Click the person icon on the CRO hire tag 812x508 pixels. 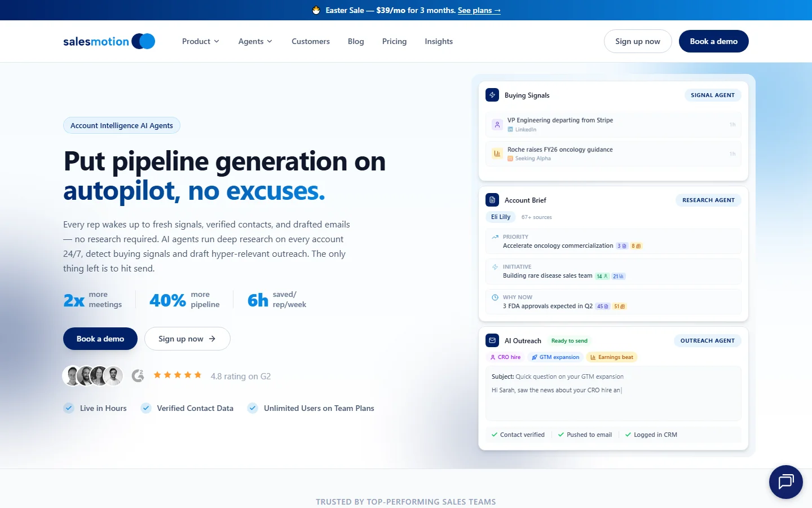[493, 357]
